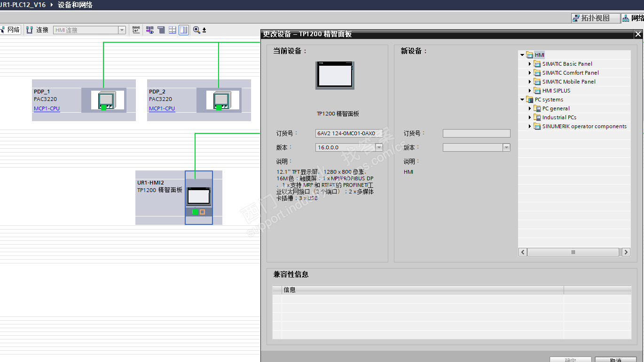The image size is (644, 362).
Task: Open the current device 版本 version dropdown
Action: click(x=379, y=147)
